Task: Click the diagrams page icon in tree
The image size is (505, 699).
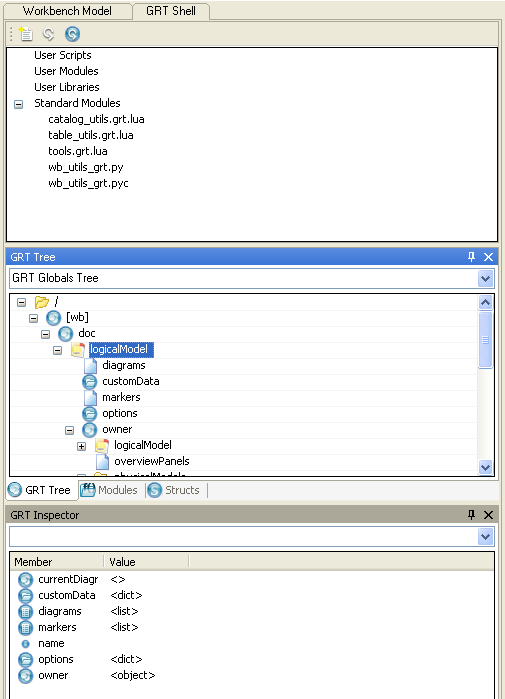Action: click(x=90, y=366)
